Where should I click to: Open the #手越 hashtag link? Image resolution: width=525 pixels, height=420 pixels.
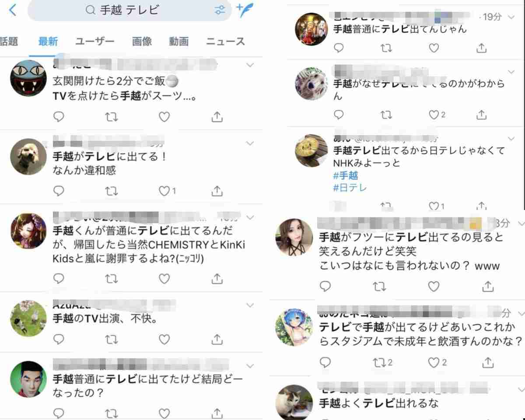point(346,175)
